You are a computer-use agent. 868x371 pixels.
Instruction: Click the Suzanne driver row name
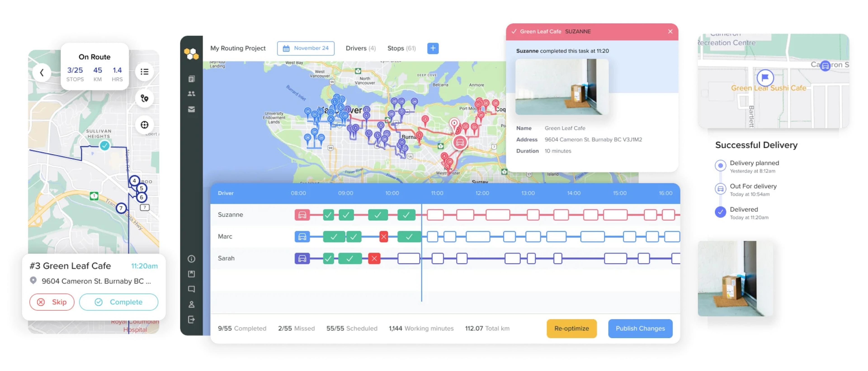(x=230, y=215)
